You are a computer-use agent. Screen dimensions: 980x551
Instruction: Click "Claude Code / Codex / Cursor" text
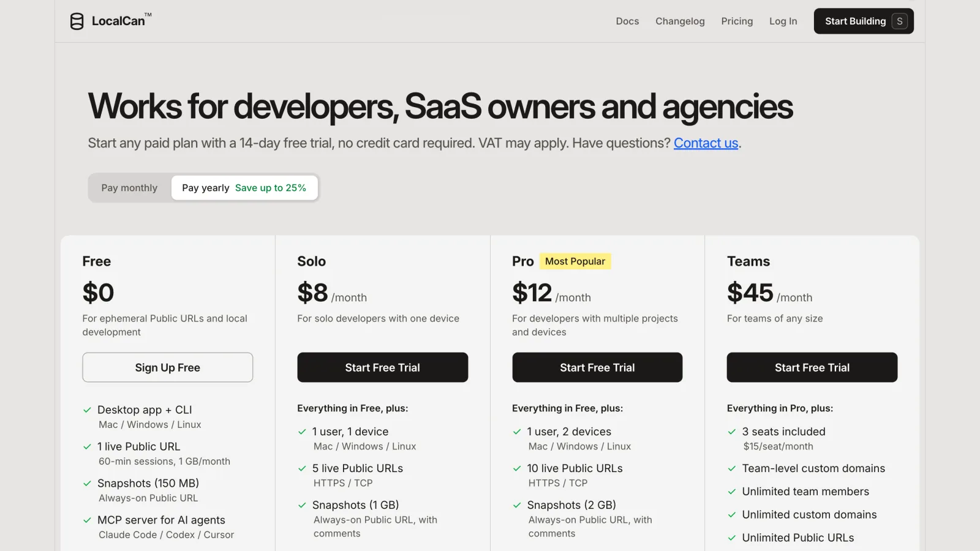click(x=167, y=535)
